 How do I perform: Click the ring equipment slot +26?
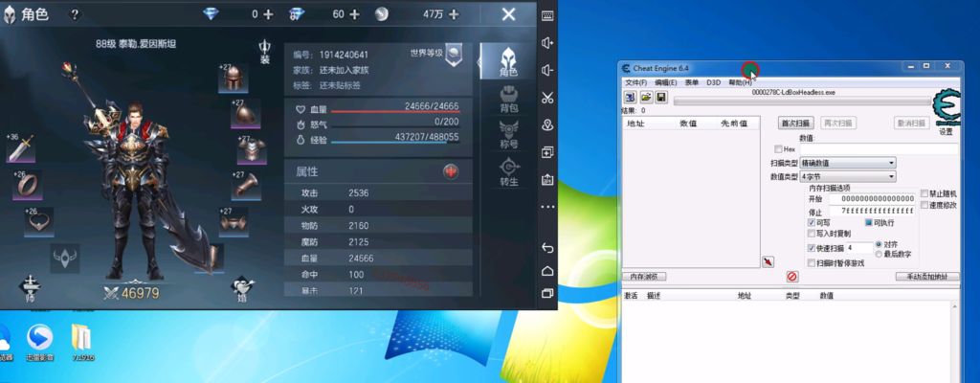(x=28, y=185)
